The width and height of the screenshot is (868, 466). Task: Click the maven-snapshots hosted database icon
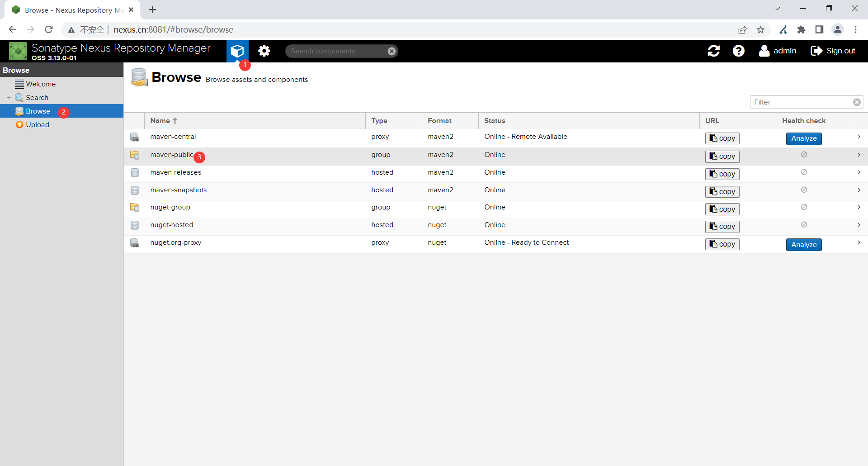click(x=135, y=190)
